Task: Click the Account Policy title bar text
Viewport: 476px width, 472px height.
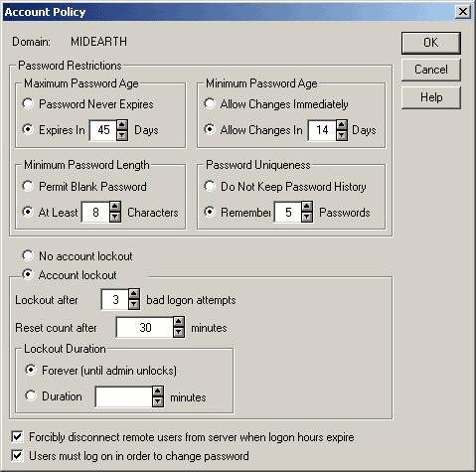Action: pos(45,12)
